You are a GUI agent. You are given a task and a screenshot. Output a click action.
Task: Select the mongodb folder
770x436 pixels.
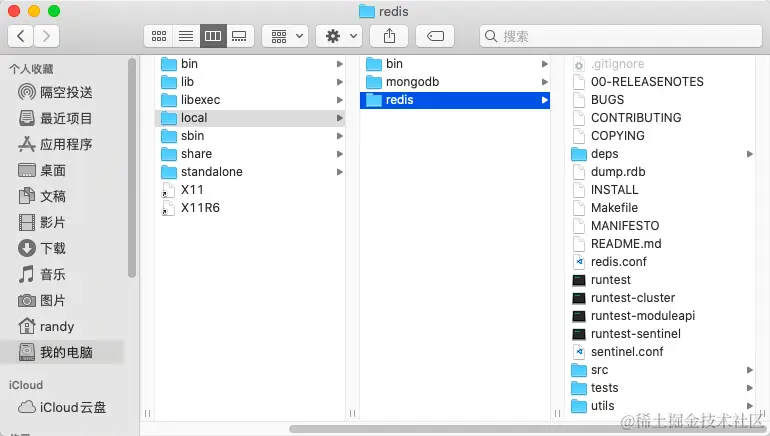coord(455,82)
